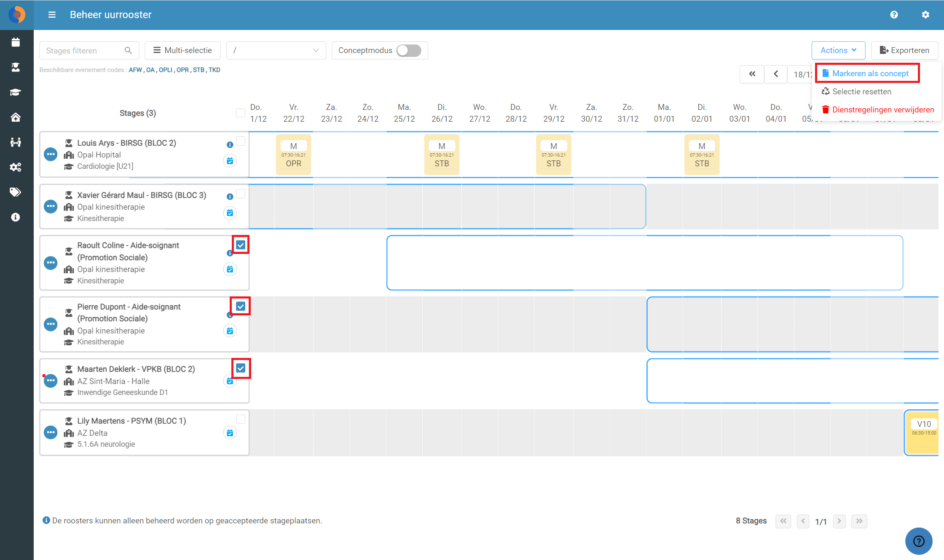Viewport: 944px width, 560px height.
Task: Click the 18/12 date field
Action: 800,74
